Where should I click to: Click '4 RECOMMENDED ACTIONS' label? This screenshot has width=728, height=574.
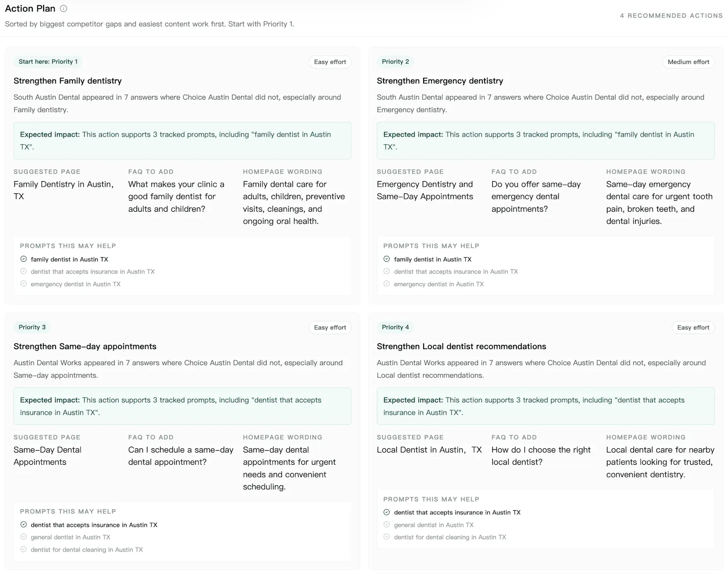(671, 15)
